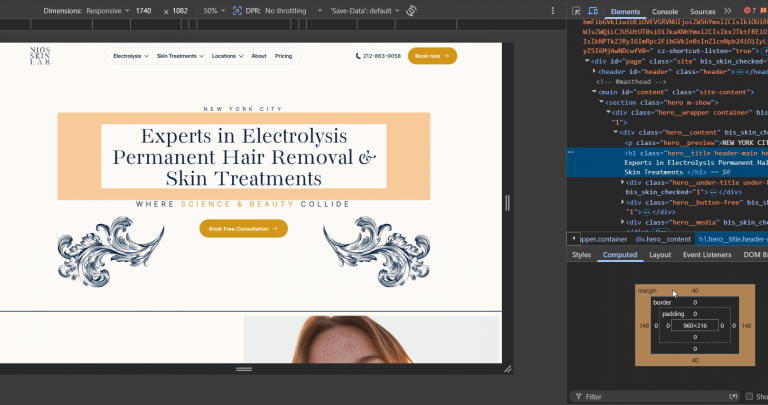Click the NEW YORK CITY preview text
The image size is (768, 405).
243,109
